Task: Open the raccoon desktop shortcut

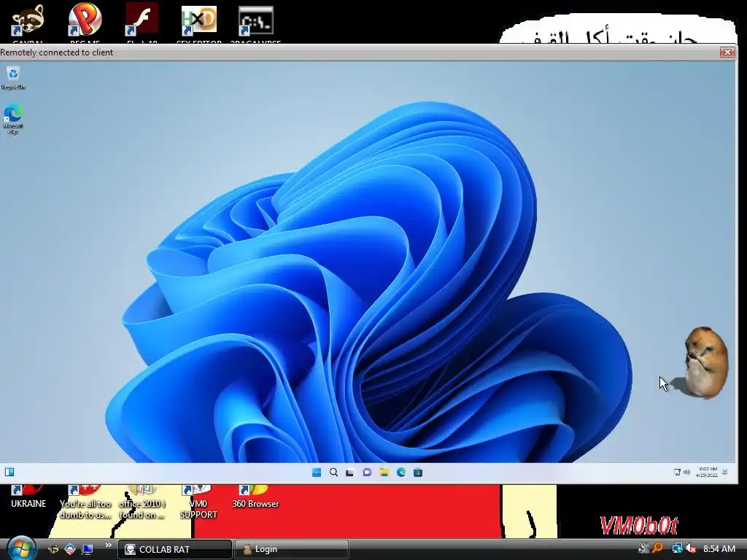Action: pos(28,23)
